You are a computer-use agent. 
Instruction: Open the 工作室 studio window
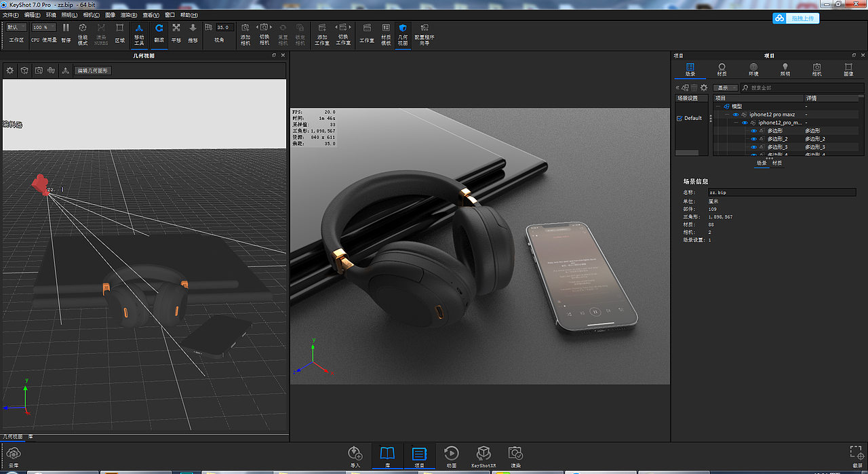(x=367, y=33)
